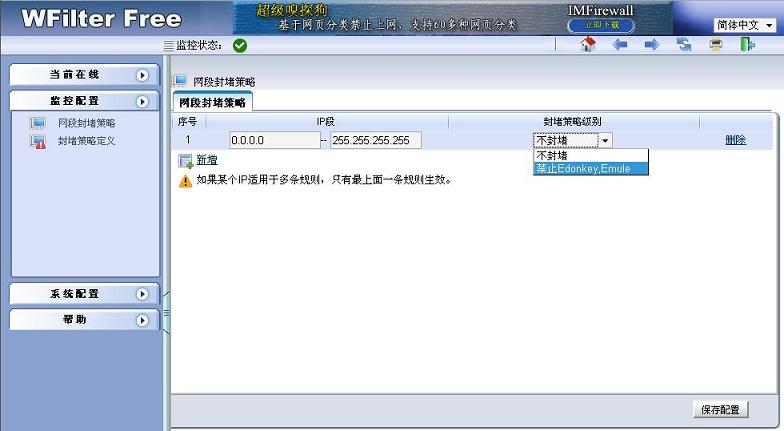Expand the 系统配置 panel arrow
Screen dimensions: 784x431
point(142,294)
